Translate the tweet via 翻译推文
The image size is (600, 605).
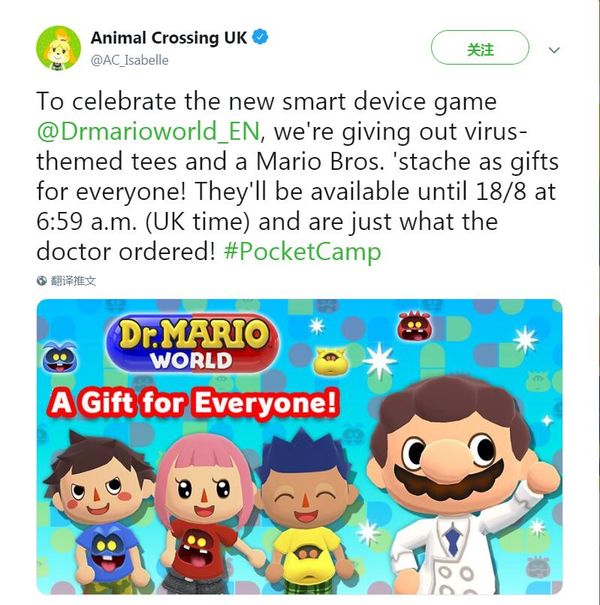[x=73, y=281]
